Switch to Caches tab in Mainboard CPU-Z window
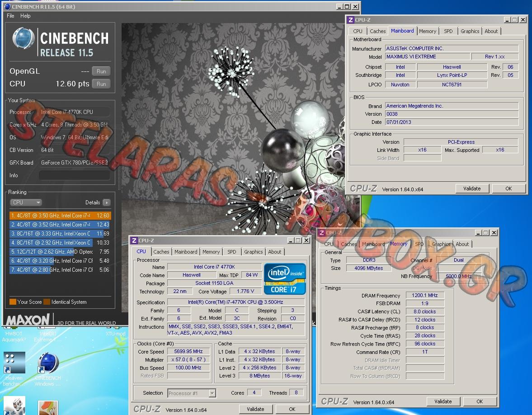The image size is (532, 415). tap(377, 31)
